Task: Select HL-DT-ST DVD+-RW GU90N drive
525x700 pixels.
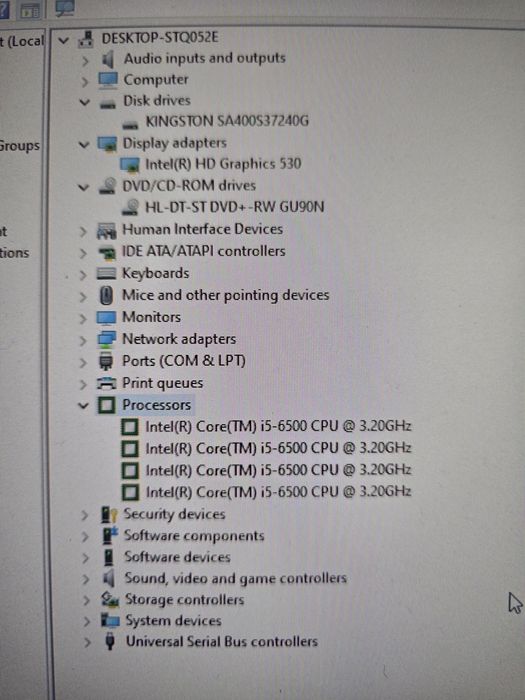Action: coord(234,207)
